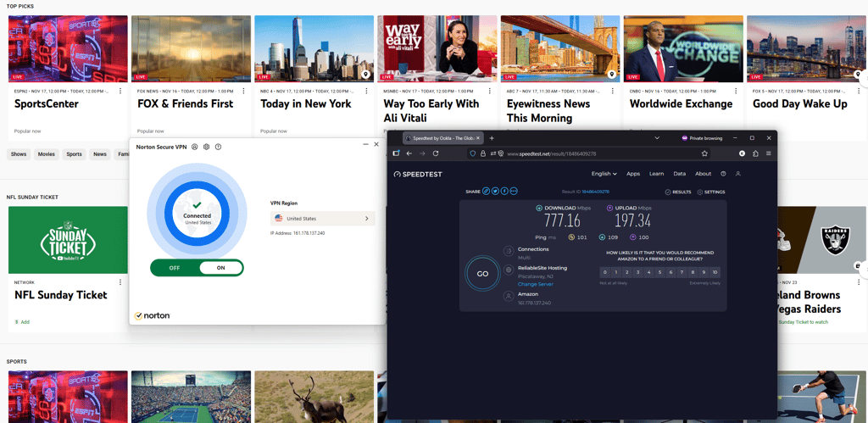The width and height of the screenshot is (868, 423).
Task: Rate recommendation score 0
Action: pyautogui.click(x=605, y=272)
